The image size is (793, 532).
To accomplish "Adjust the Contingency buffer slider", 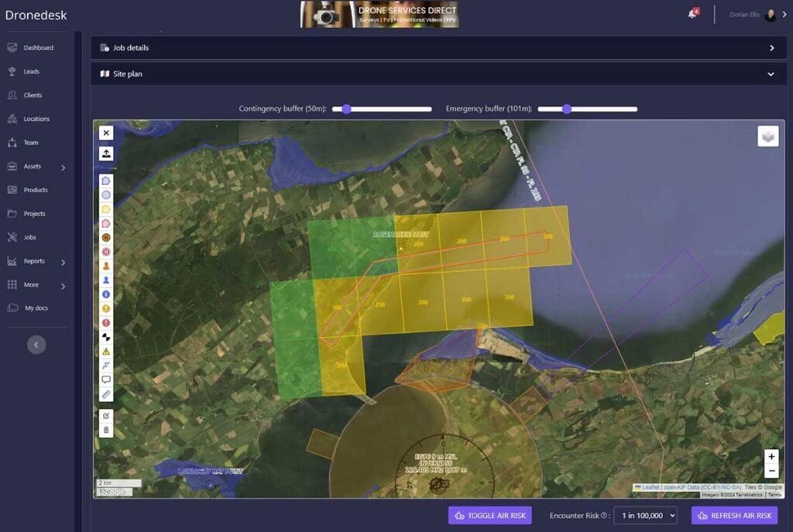I will (x=345, y=109).
